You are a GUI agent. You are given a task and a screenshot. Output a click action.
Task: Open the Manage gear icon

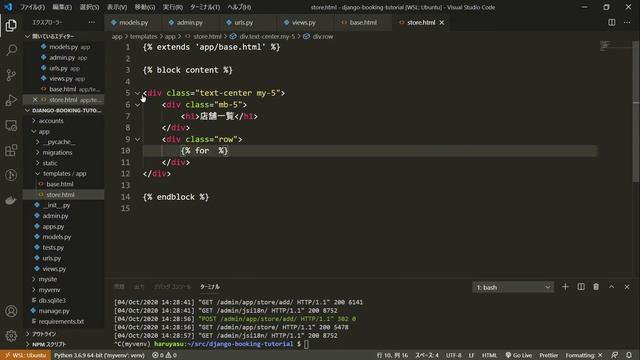point(11,336)
